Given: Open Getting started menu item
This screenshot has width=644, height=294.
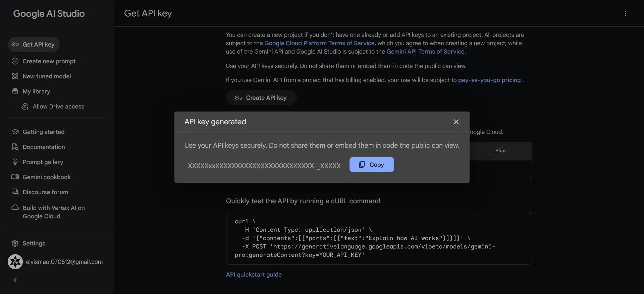Looking at the screenshot, I should coord(44,132).
